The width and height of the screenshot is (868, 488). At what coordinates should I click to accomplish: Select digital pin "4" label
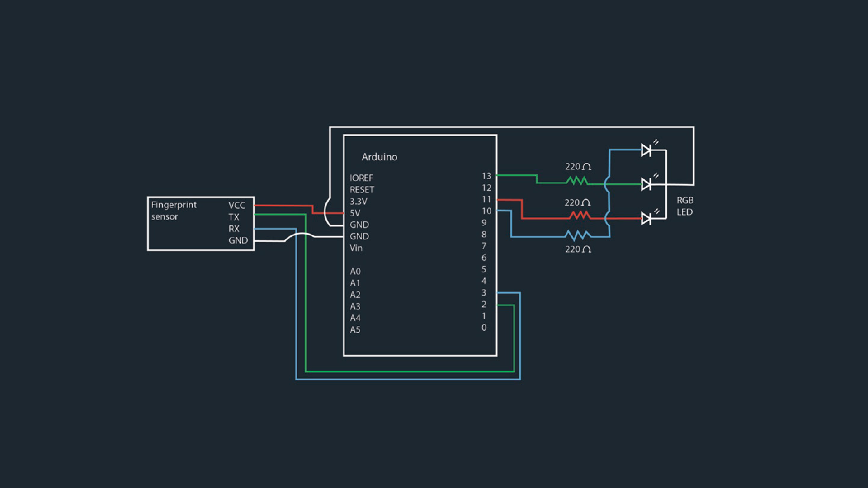[x=484, y=281]
